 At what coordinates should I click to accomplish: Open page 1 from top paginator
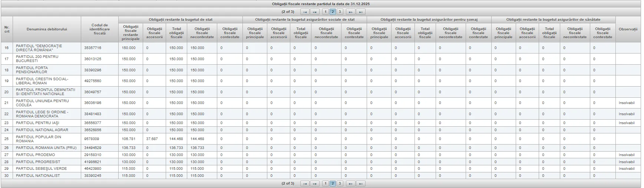[x=326, y=12]
